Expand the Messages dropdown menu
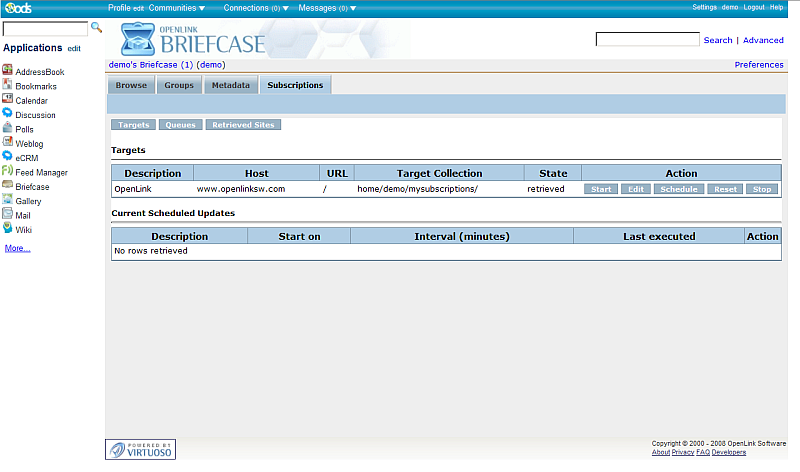This screenshot has width=800, height=472. tap(327, 8)
